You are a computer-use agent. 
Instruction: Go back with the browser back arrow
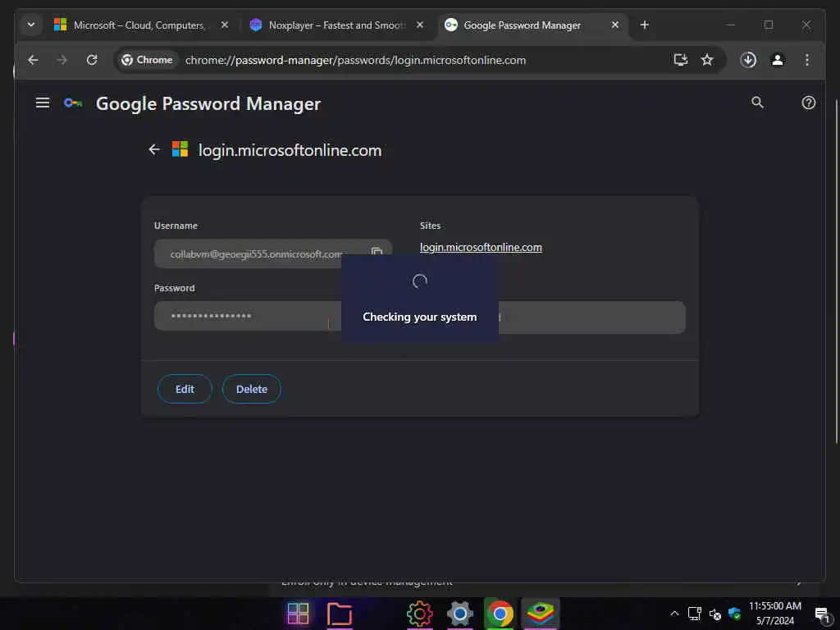coord(33,60)
